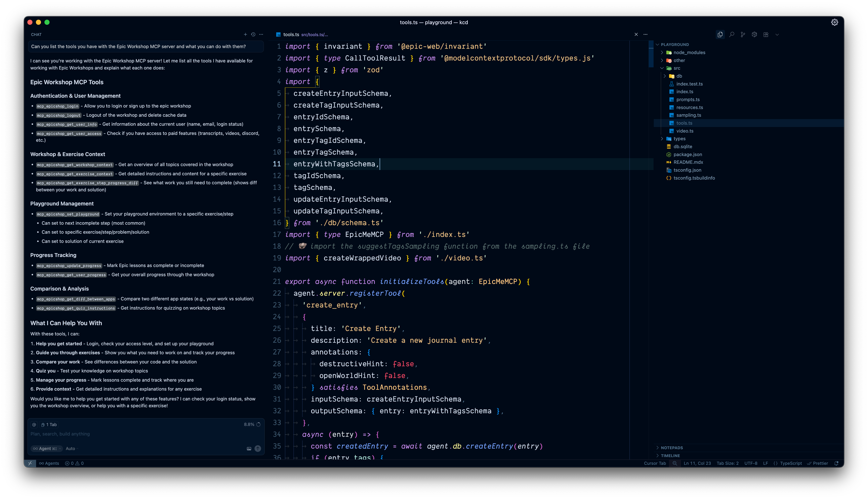Show chat history clock icon
Viewport: 868px width, 499px height.
tap(253, 35)
